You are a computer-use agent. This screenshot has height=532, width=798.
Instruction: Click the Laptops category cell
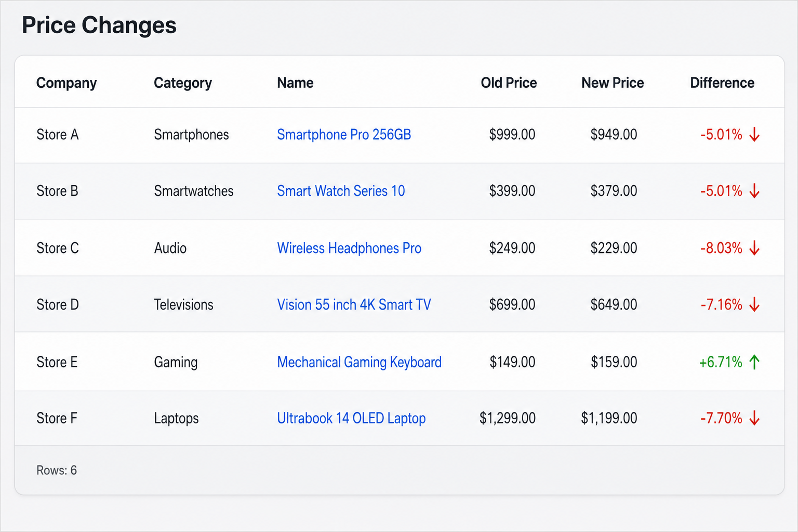176,418
